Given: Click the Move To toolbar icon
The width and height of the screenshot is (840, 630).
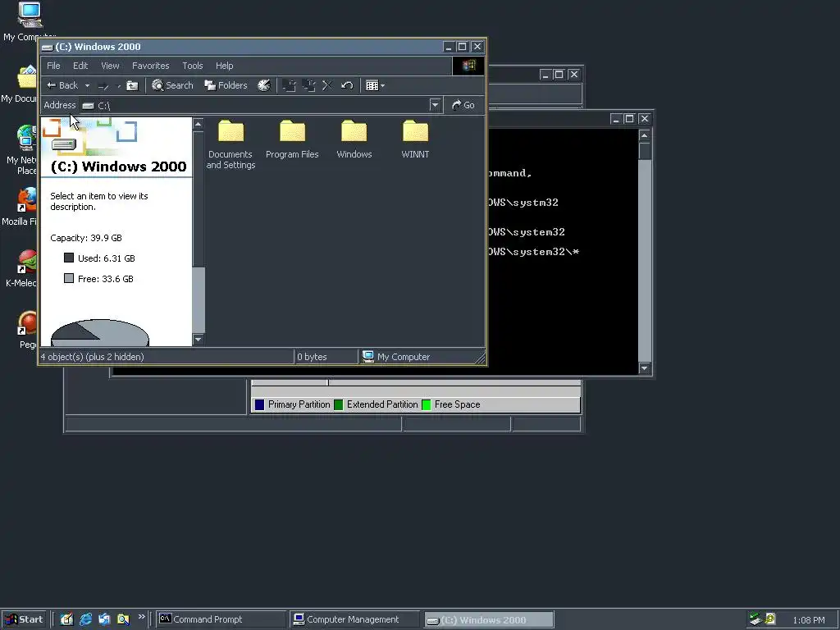Looking at the screenshot, I should pos(290,85).
